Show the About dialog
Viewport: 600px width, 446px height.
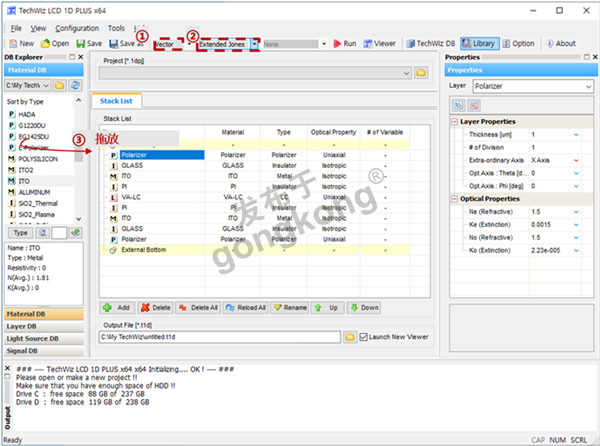[561, 44]
